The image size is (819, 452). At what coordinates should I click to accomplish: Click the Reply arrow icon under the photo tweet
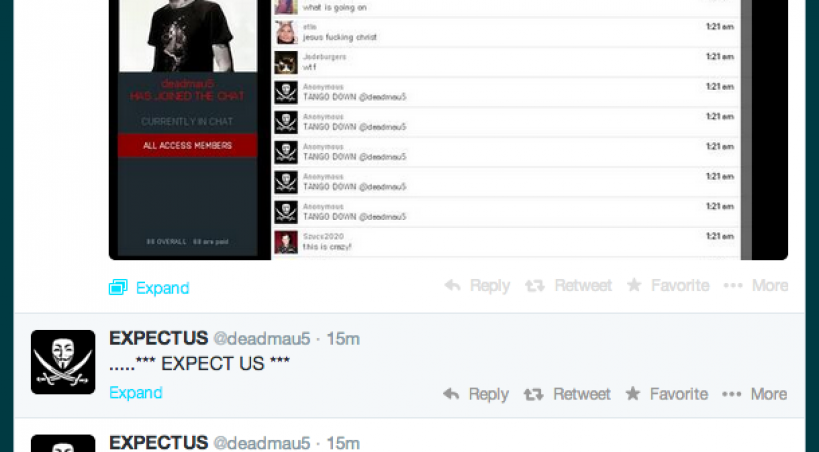[x=452, y=285]
